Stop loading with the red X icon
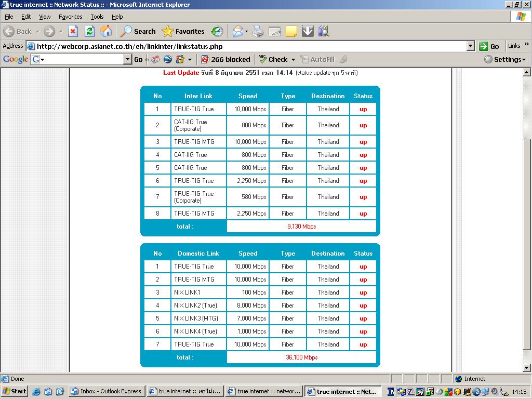The height and width of the screenshot is (399, 532). click(73, 32)
